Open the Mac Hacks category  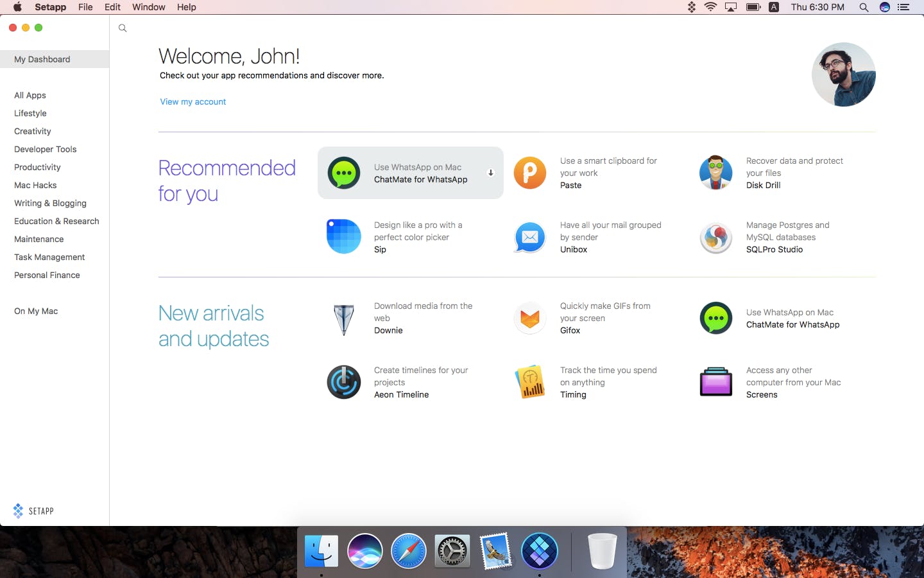[x=35, y=185]
